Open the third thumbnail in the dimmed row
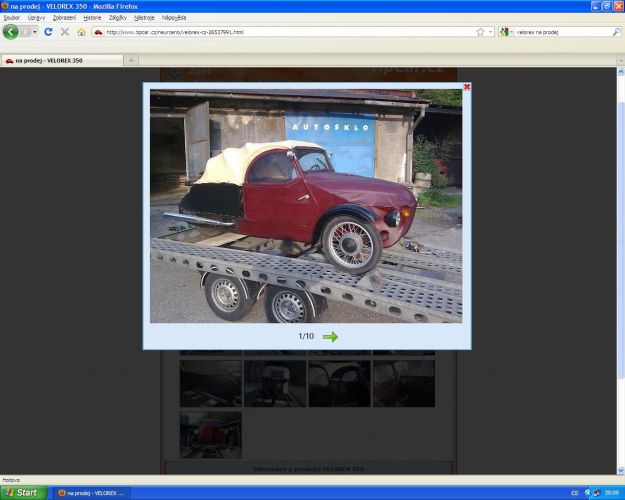 tap(339, 384)
